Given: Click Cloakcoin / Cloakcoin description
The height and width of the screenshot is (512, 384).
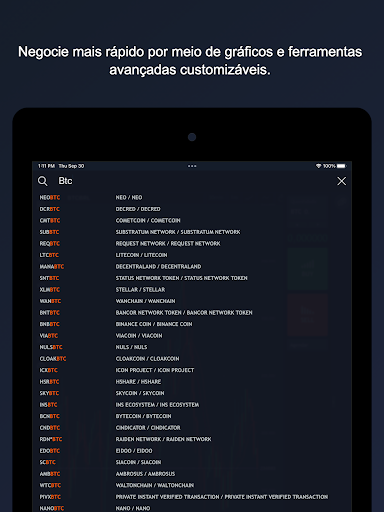Looking at the screenshot, I should [147, 359].
